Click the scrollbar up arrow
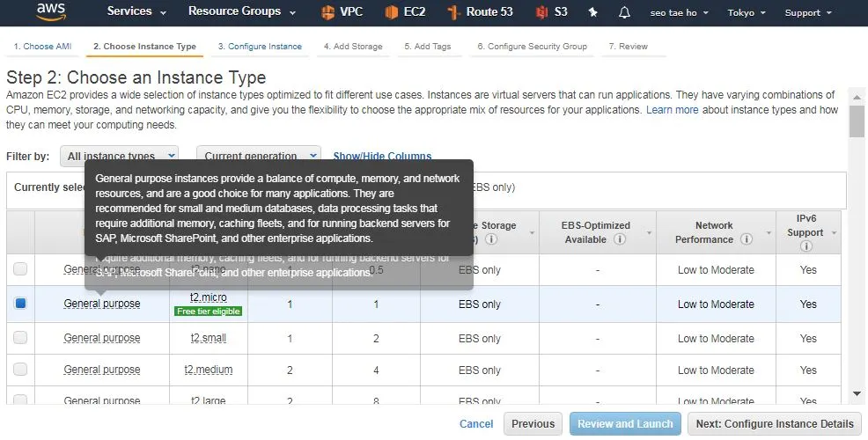This screenshot has width=868, height=440. [x=857, y=97]
